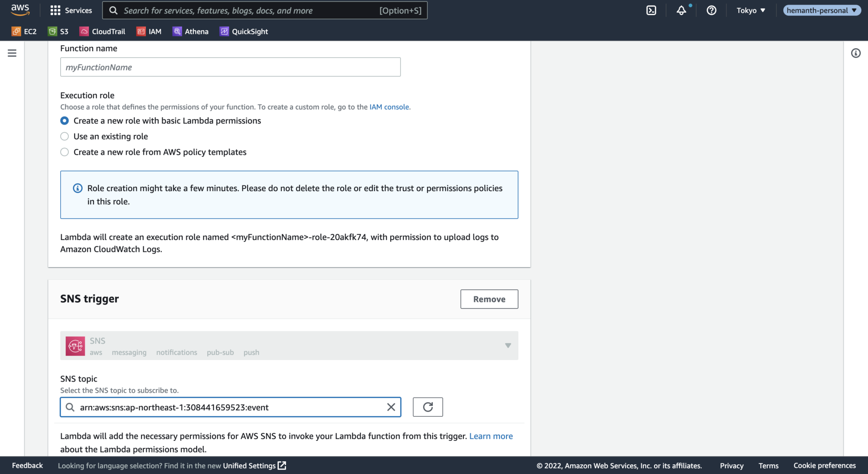Expand the left hamburger navigation menu
The width and height of the screenshot is (868, 474).
tap(12, 53)
